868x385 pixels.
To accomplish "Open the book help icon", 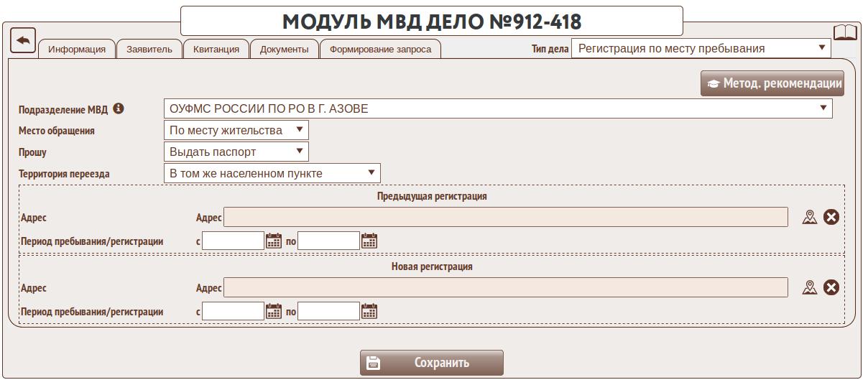I will [x=845, y=34].
